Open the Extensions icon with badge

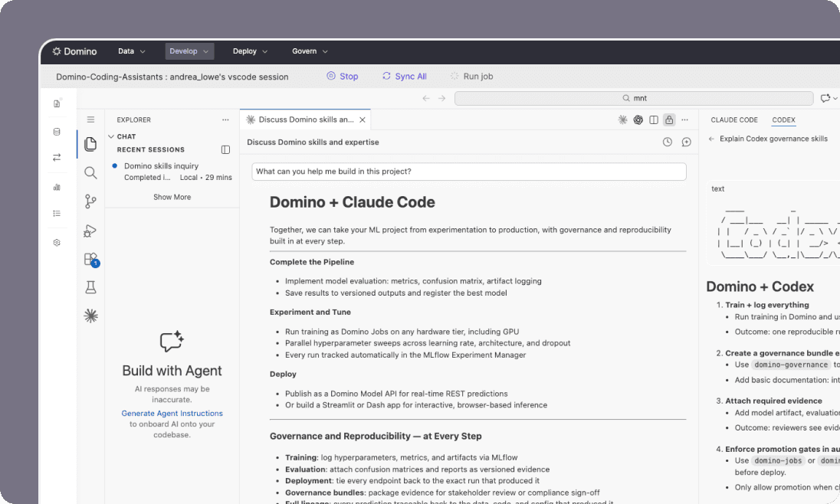[x=91, y=260]
